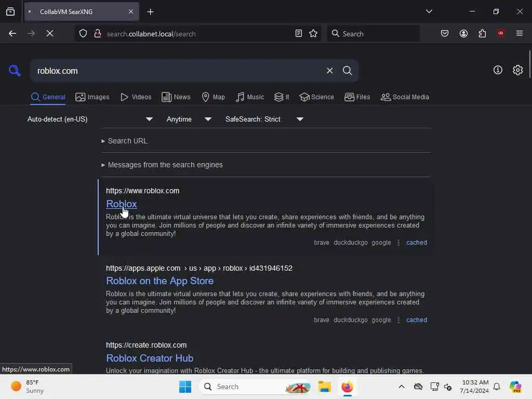The width and height of the screenshot is (532, 399).
Task: Open the extensions puzzle icon
Action: [x=482, y=33]
